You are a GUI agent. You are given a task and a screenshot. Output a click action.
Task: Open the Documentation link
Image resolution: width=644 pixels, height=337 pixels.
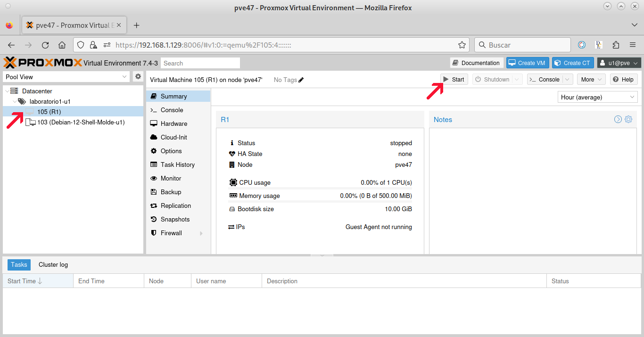click(x=476, y=63)
